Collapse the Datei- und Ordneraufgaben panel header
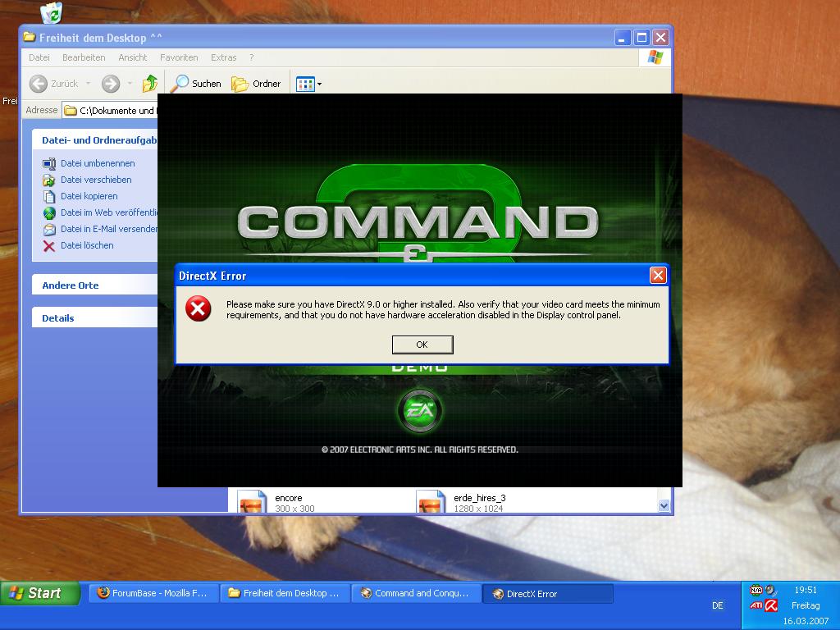 click(94, 139)
